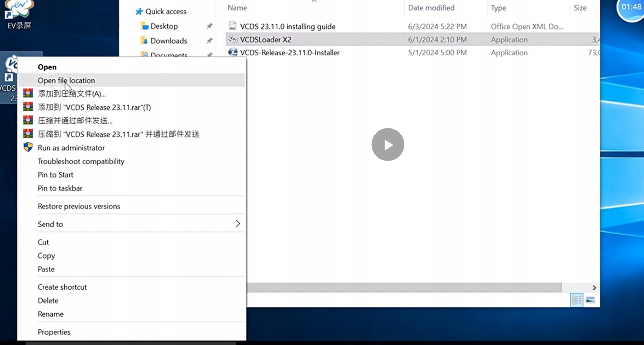Select the VCDSLoader X2 file name
This screenshot has width=644, height=345.
(266, 39)
